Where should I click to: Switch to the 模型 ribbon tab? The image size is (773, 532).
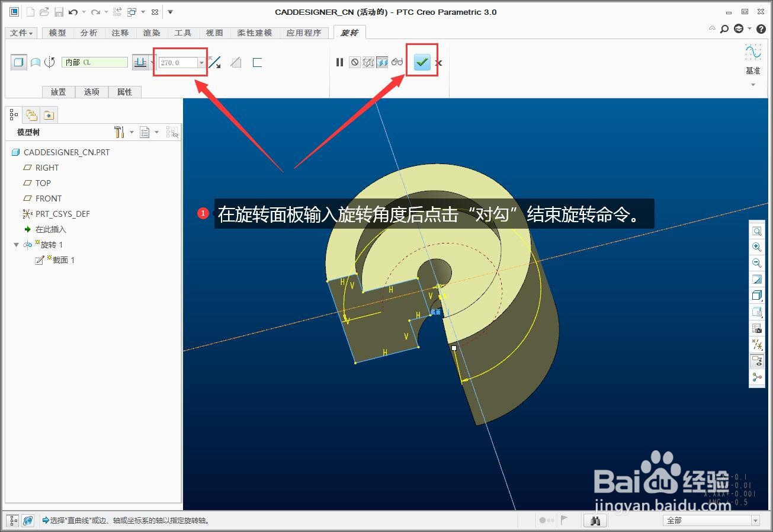coord(57,33)
